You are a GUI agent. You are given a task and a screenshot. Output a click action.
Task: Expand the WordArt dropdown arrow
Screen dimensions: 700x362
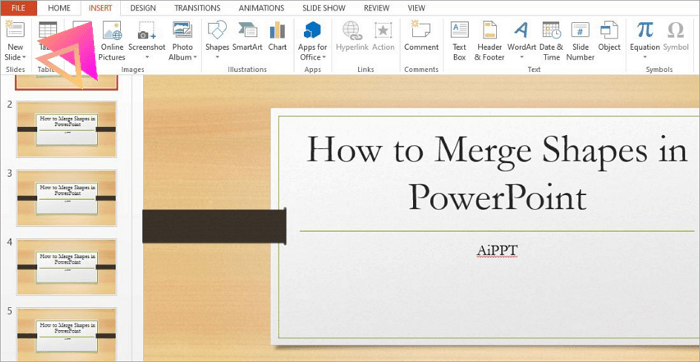click(x=521, y=57)
